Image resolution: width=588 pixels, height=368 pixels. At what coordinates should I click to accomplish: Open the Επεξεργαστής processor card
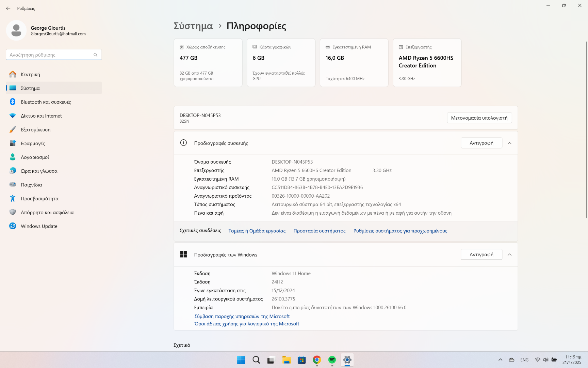coord(427,63)
